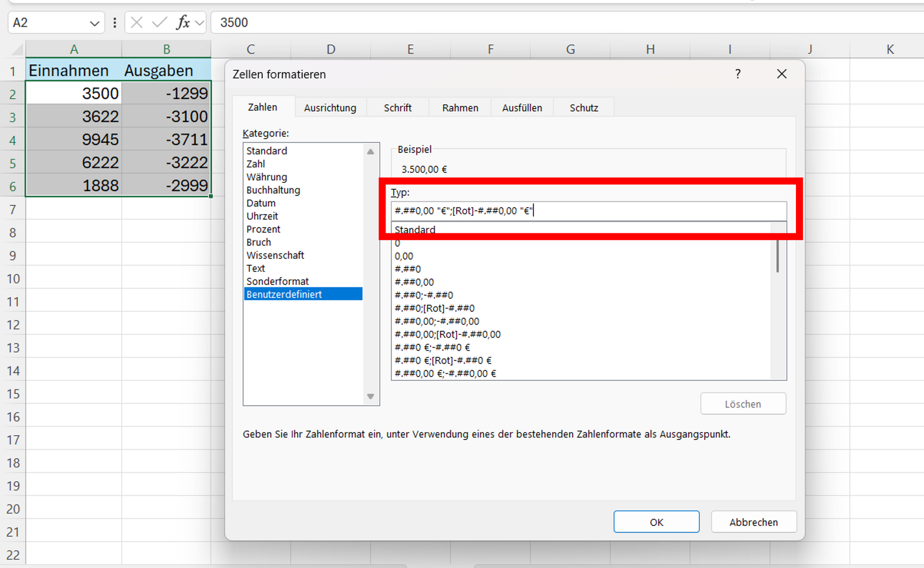
Task: Click the help question mark in dialog
Action: [738, 74]
